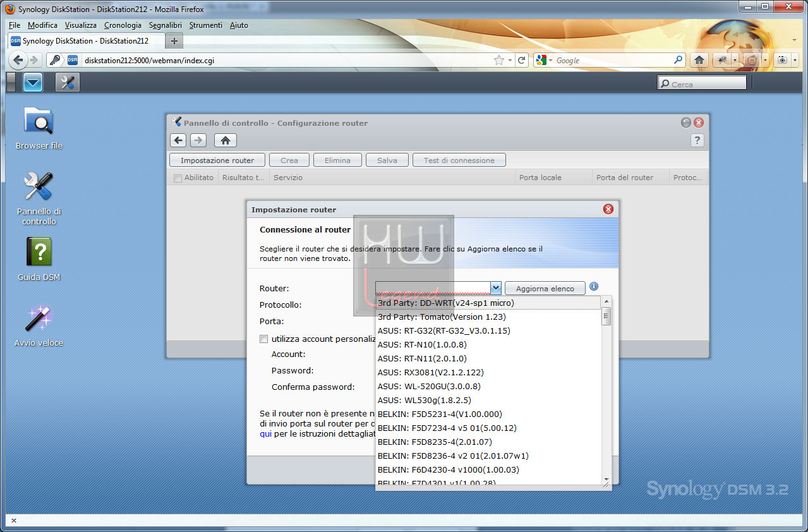Expand the tool add-on dropdown arrow

pyautogui.click(x=734, y=60)
